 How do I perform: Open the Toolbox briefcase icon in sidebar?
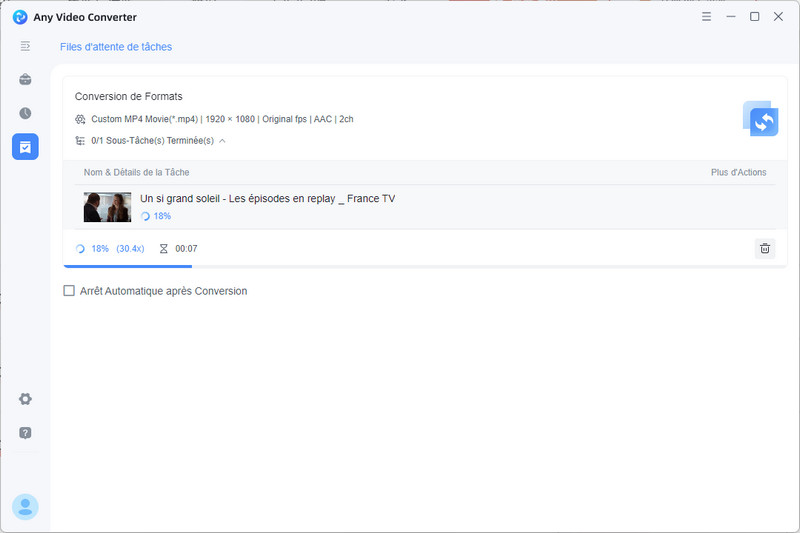click(25, 80)
